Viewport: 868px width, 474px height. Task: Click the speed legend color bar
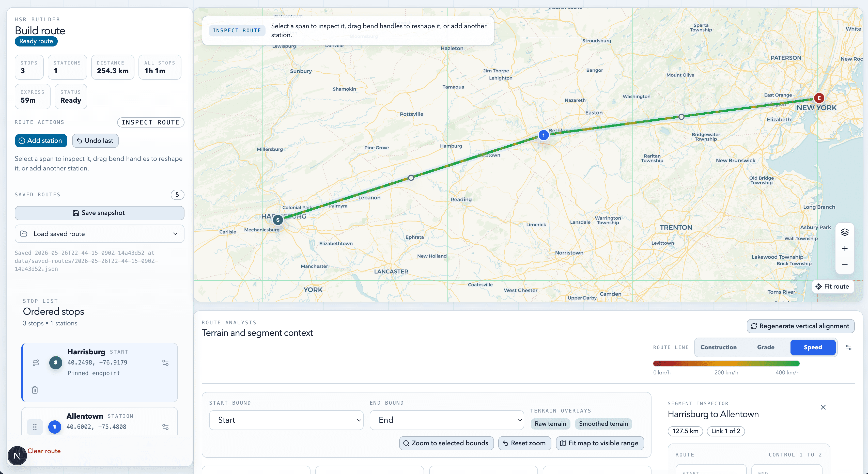pyautogui.click(x=726, y=364)
